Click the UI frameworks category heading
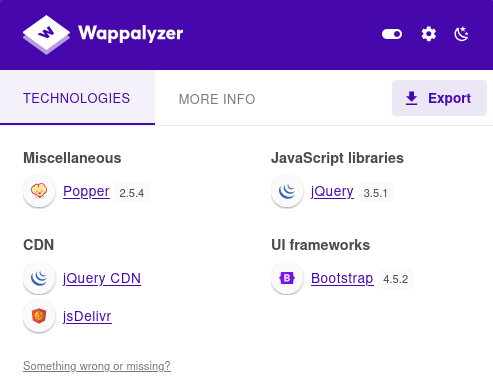493x386 pixels. (321, 245)
